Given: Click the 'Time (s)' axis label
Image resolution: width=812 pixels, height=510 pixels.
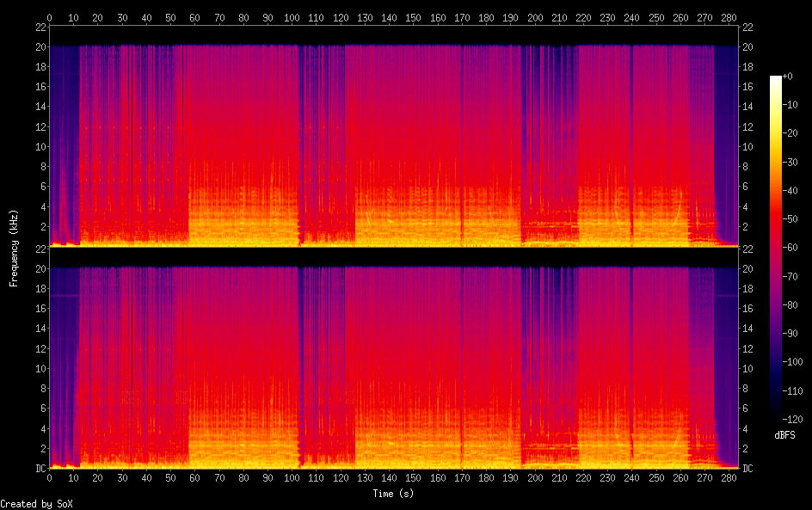Looking at the screenshot, I should click(x=394, y=494).
